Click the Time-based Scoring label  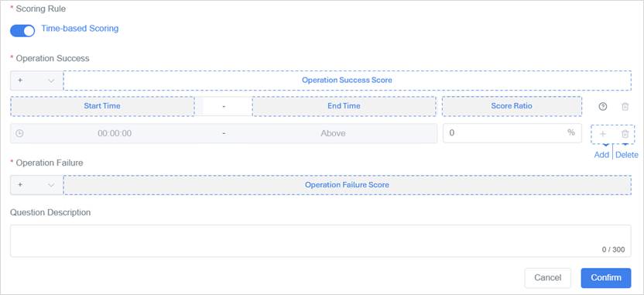point(80,29)
